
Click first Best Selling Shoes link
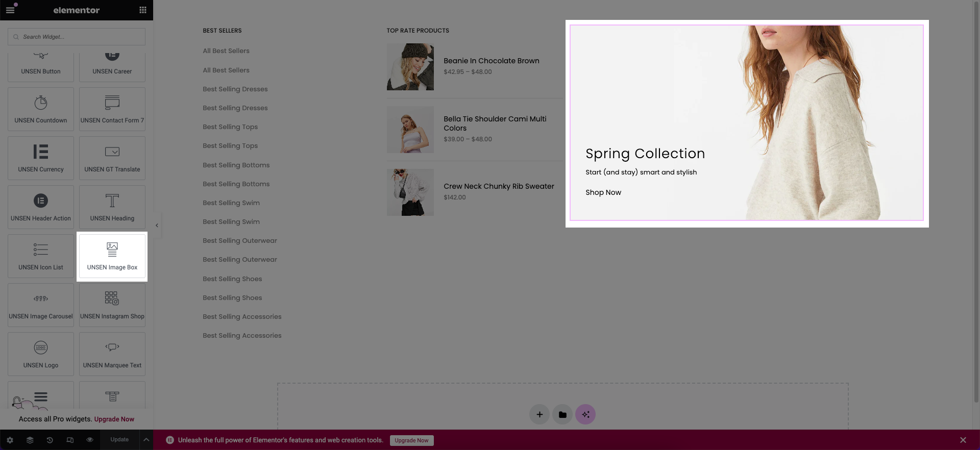(232, 279)
